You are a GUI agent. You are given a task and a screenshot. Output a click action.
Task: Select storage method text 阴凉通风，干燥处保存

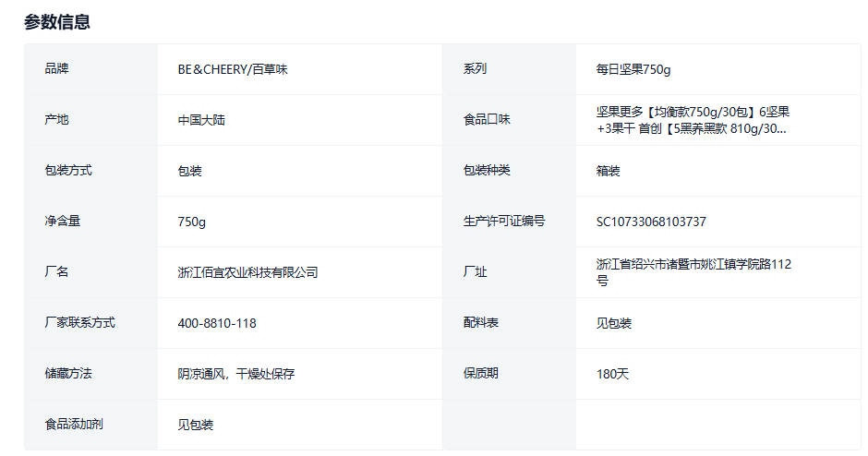click(x=236, y=374)
